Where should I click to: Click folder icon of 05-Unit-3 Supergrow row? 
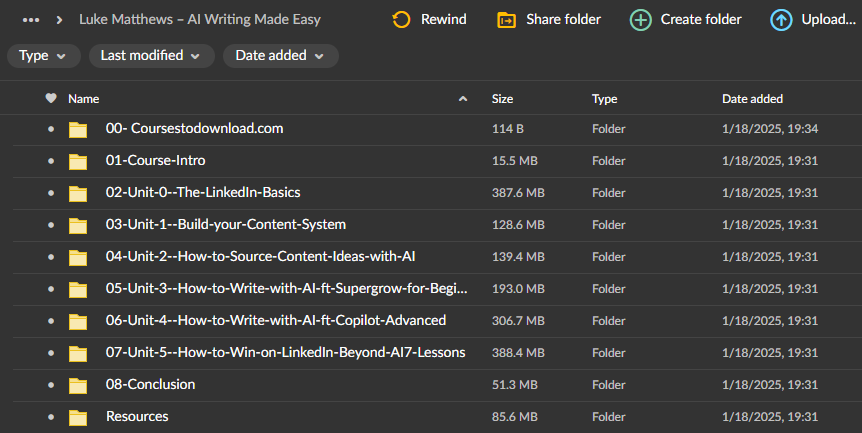click(x=78, y=289)
